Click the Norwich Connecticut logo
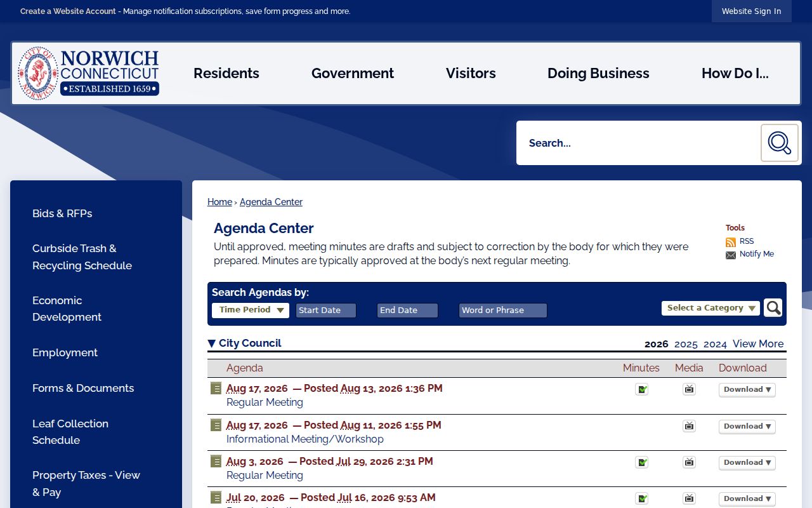This screenshot has width=812, height=508. click(x=88, y=74)
